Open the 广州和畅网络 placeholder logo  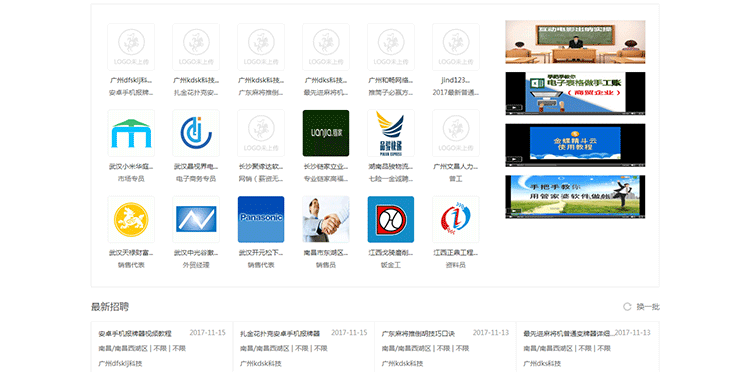(391, 47)
